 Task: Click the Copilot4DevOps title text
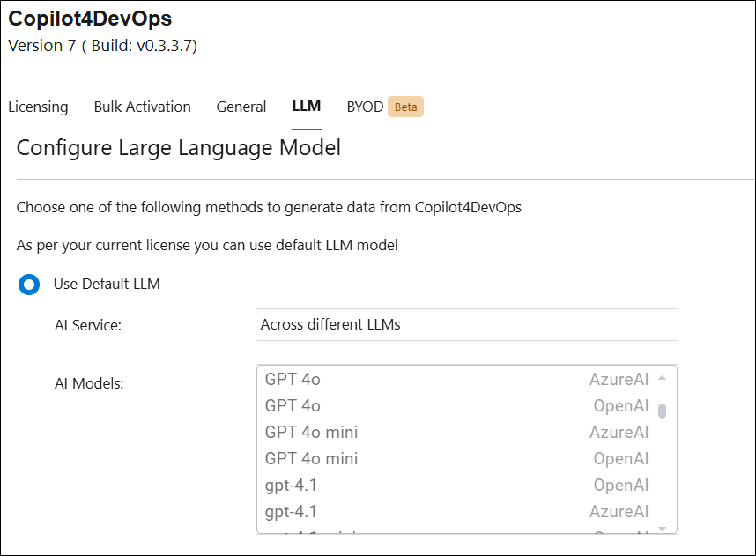pyautogui.click(x=90, y=19)
